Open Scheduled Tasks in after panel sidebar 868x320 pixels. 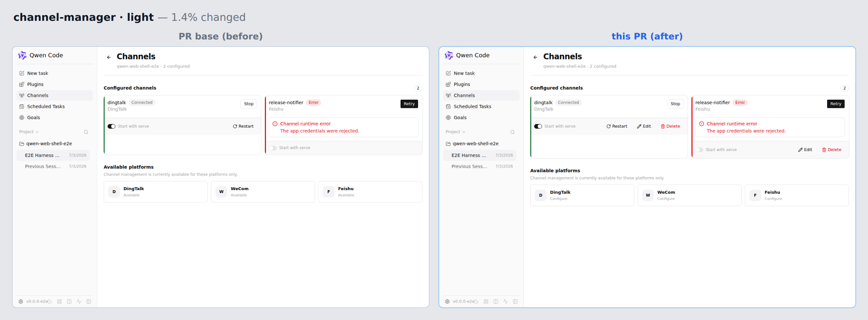(481, 106)
